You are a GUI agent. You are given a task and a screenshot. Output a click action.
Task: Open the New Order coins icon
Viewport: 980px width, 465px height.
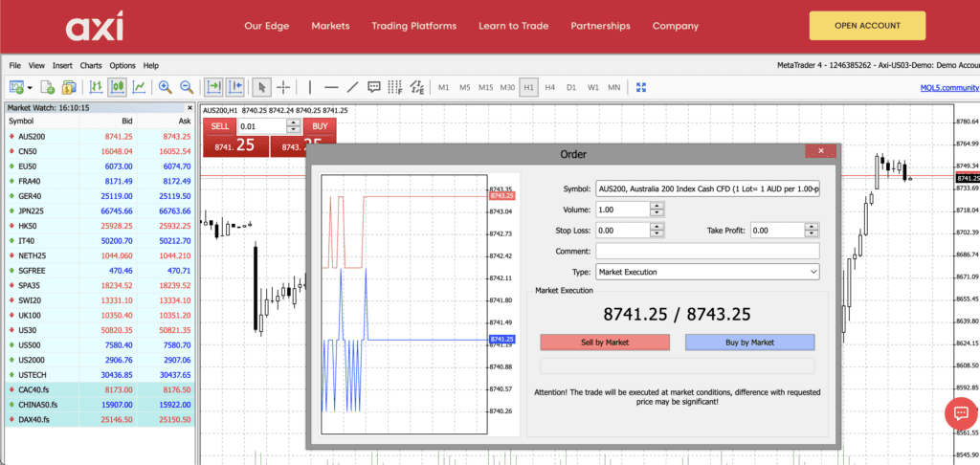pos(69,87)
